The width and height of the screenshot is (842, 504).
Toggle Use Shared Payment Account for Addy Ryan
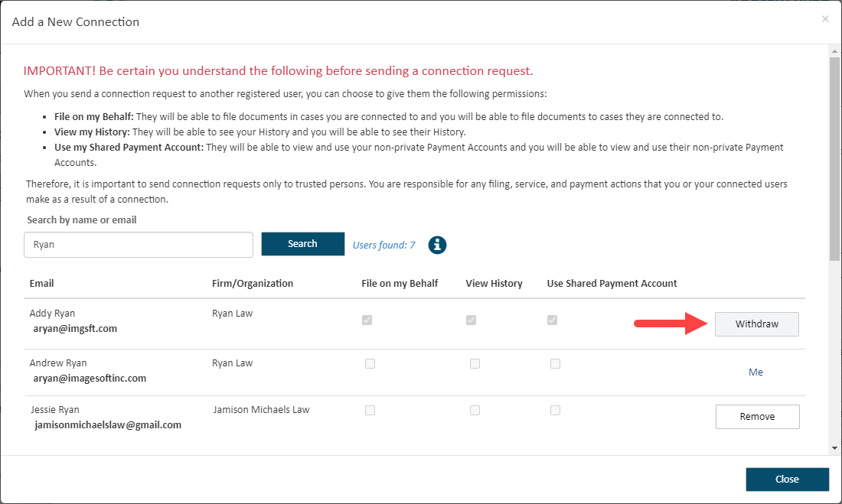(x=552, y=320)
